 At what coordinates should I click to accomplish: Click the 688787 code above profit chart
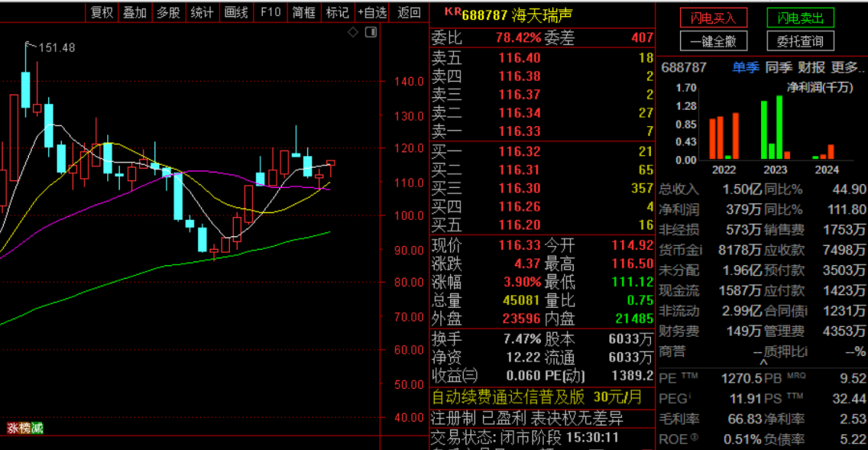[684, 67]
